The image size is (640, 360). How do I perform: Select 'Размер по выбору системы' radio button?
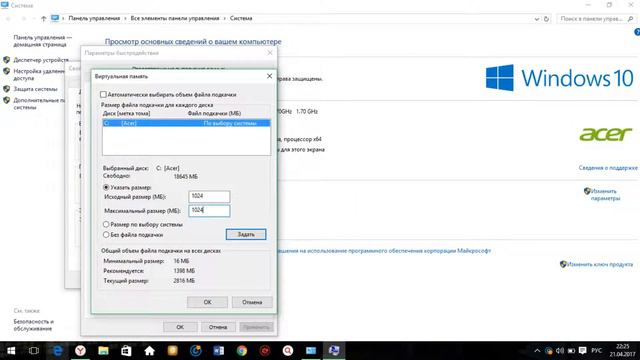coord(106,224)
